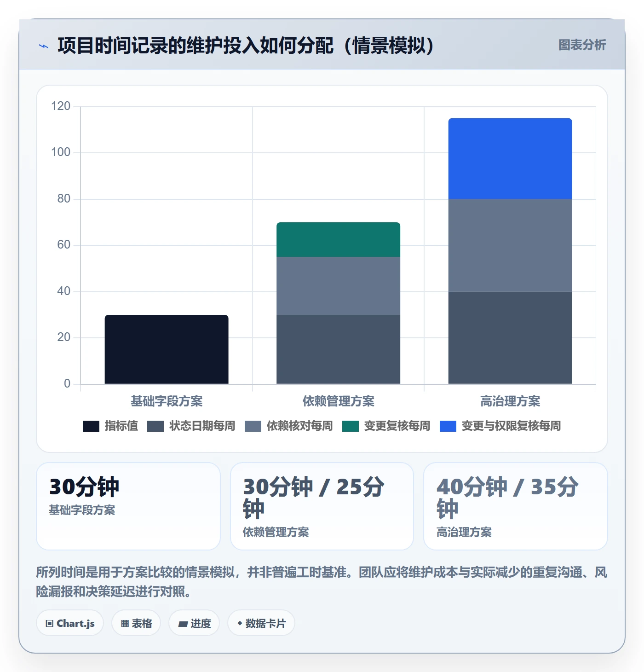Toggle the 指标值 legend swatch
The height and width of the screenshot is (672, 644).
pyautogui.click(x=91, y=426)
